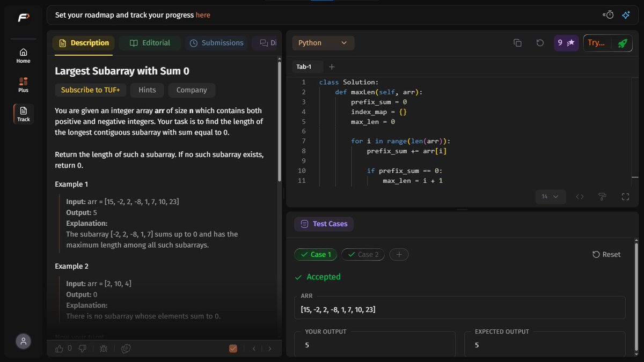Viewport: 644px width, 362px height.
Task: Open the notes icon beside the bug
Action: [x=126, y=349]
